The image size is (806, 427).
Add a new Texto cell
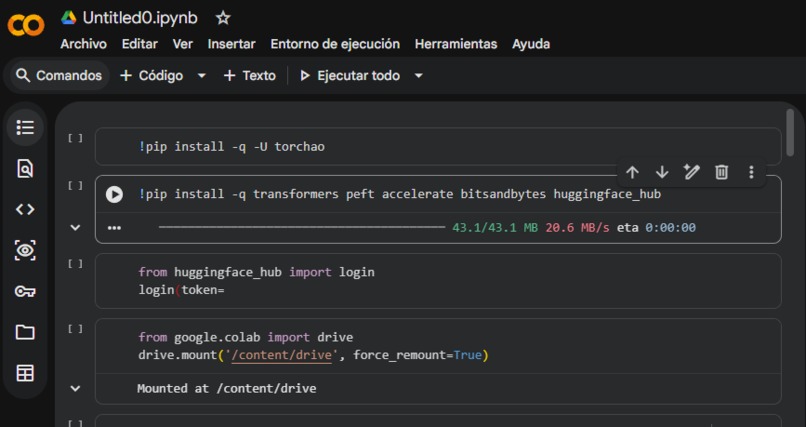(x=250, y=76)
